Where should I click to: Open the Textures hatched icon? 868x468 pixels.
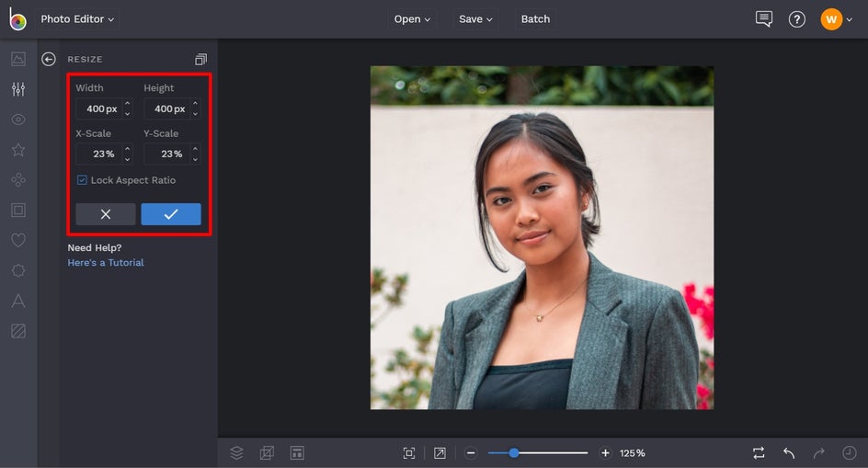[x=18, y=331]
